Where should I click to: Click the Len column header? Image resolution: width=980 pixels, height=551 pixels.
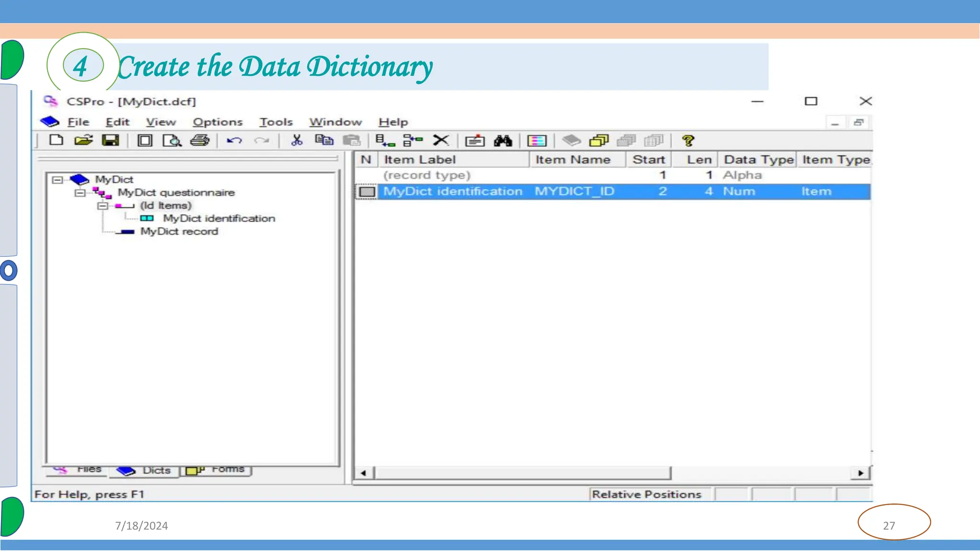pos(694,160)
